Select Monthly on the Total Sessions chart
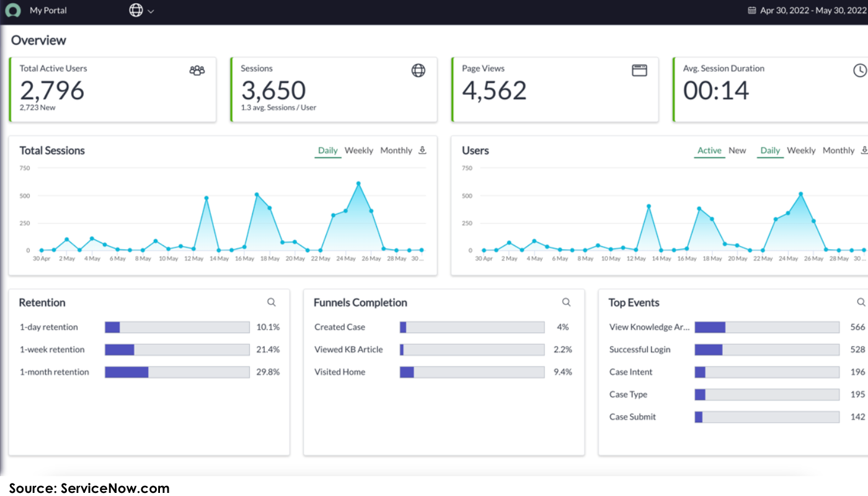The height and width of the screenshot is (496, 868). (x=396, y=150)
